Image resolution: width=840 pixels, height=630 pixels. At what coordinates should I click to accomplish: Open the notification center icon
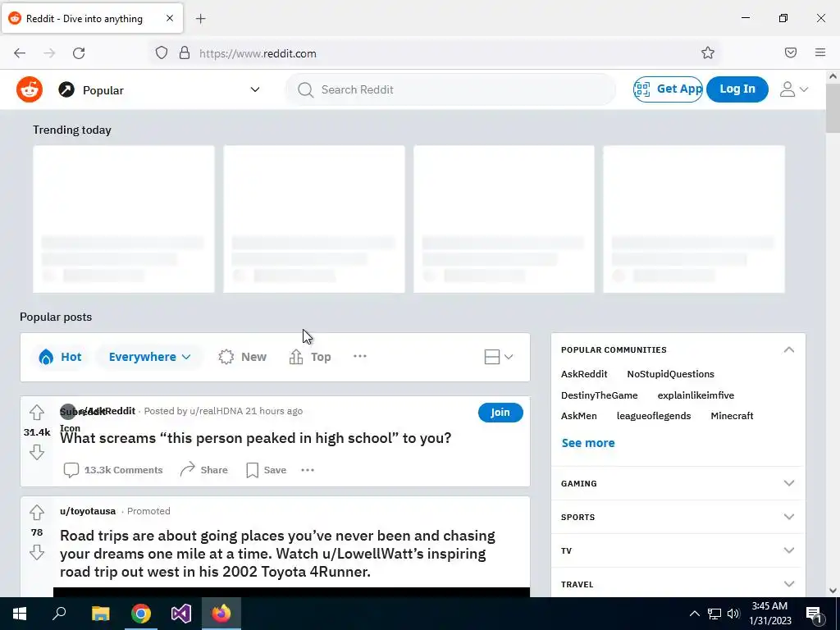[x=813, y=614]
